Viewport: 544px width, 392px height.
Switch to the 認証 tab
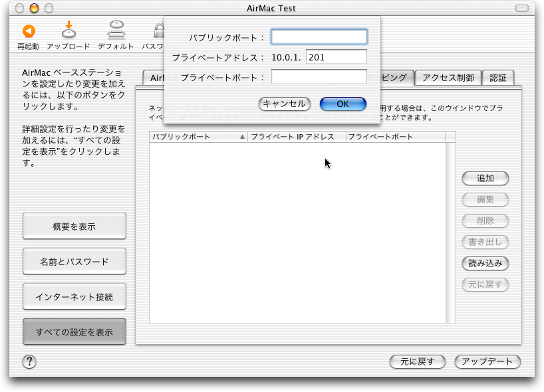[x=498, y=78]
